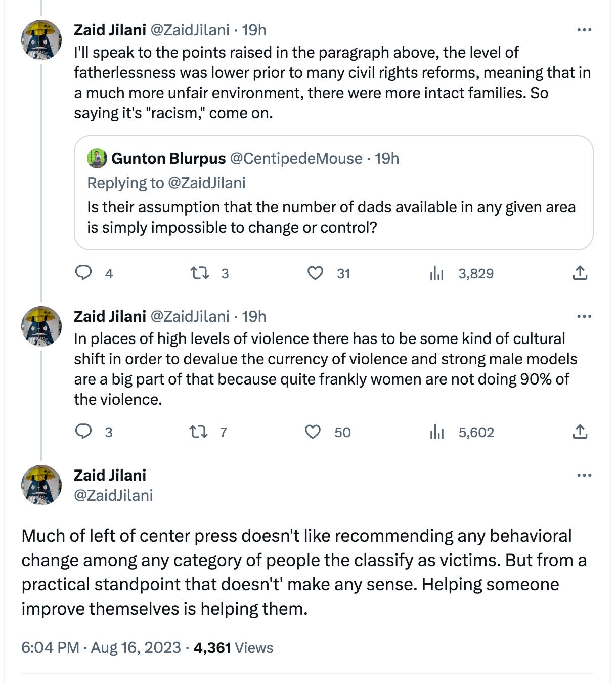Screen dimensions: 616x683
Task: Open the @CentipedeMouse quoted tweet
Action: (x=333, y=193)
